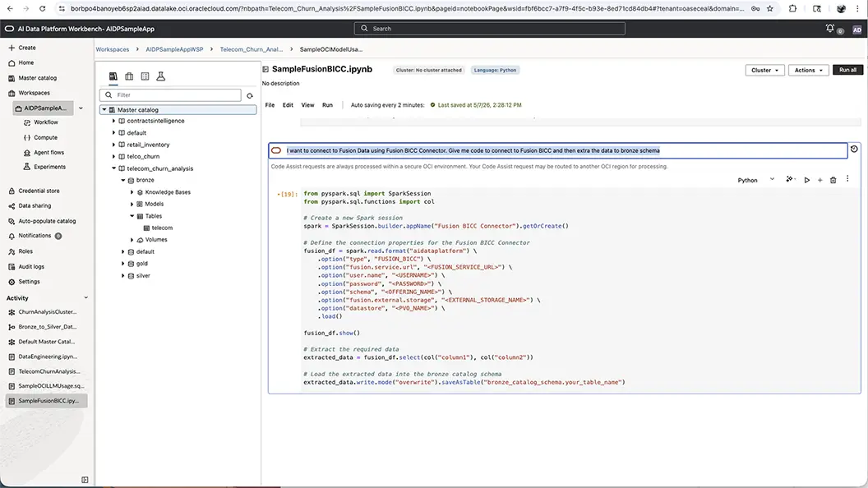868x488 pixels.
Task: Open Experiments in sidebar
Action: (x=44, y=167)
